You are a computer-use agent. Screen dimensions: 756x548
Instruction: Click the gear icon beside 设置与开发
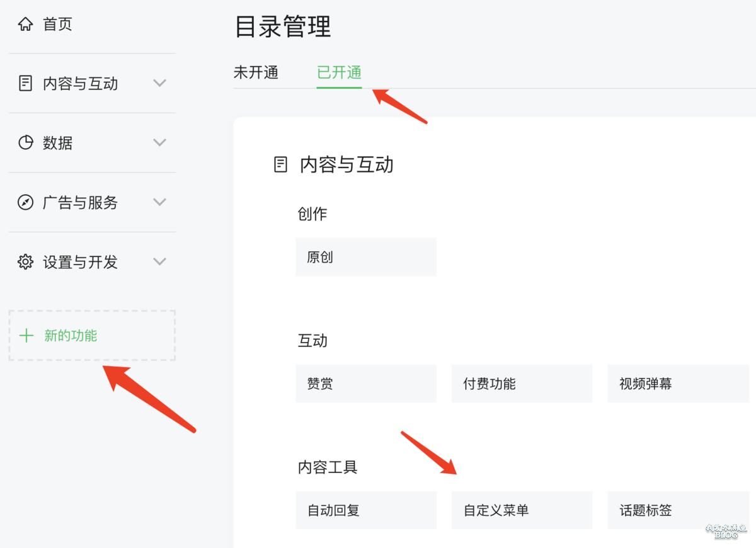[25, 262]
